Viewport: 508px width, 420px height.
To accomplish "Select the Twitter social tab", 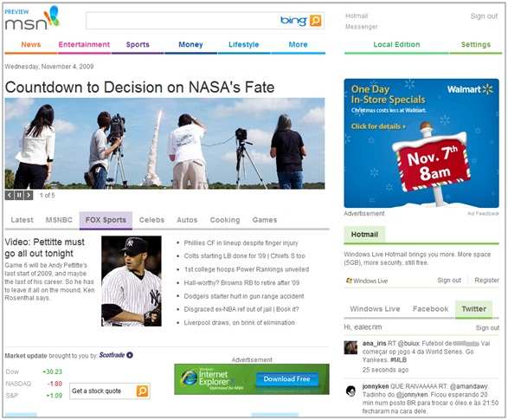I will tap(473, 309).
